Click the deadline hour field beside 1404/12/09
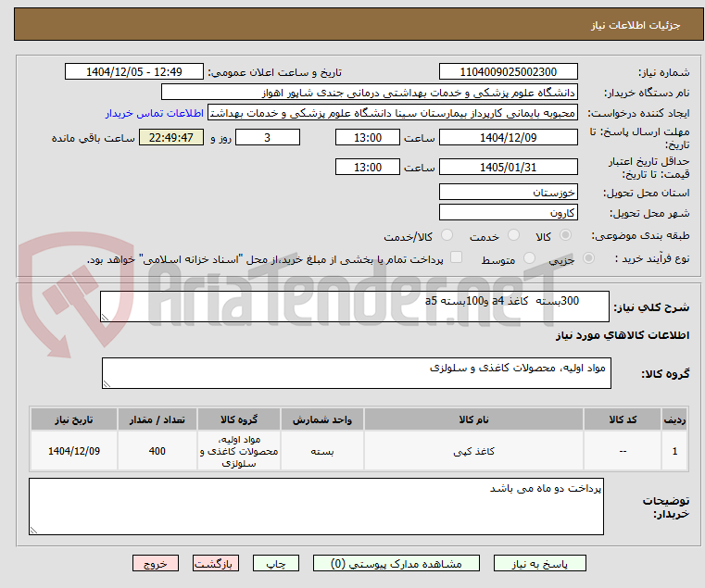Viewport: 705px width, 588px height. (368, 138)
